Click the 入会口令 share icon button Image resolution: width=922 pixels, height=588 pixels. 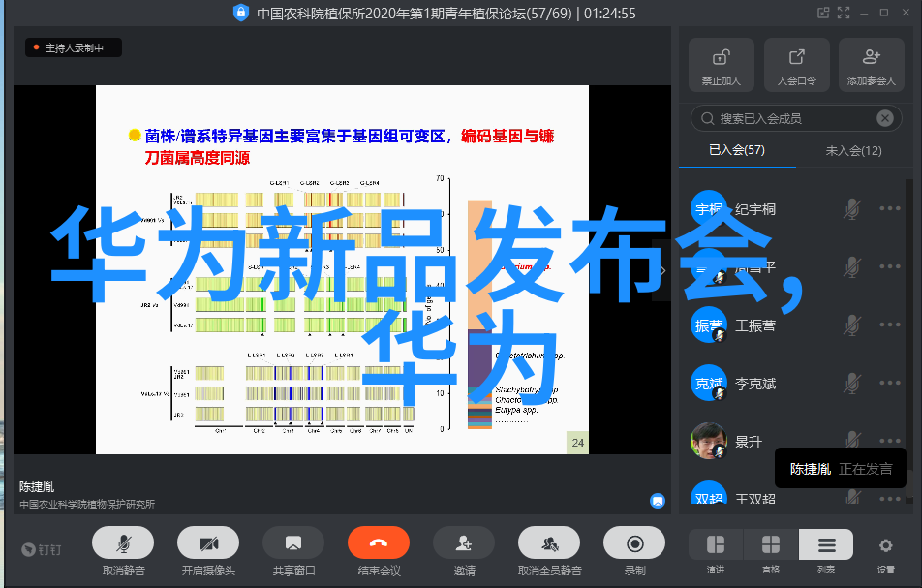tap(797, 65)
